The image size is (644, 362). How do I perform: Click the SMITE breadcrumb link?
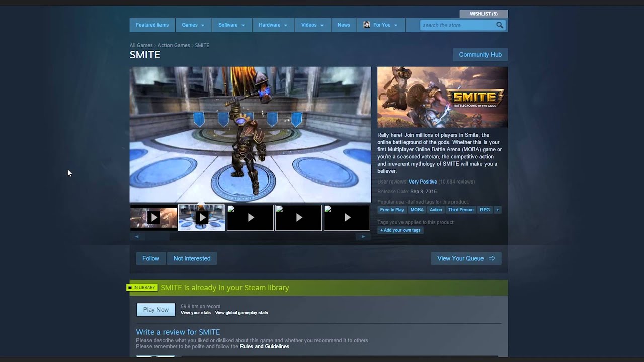[202, 45]
